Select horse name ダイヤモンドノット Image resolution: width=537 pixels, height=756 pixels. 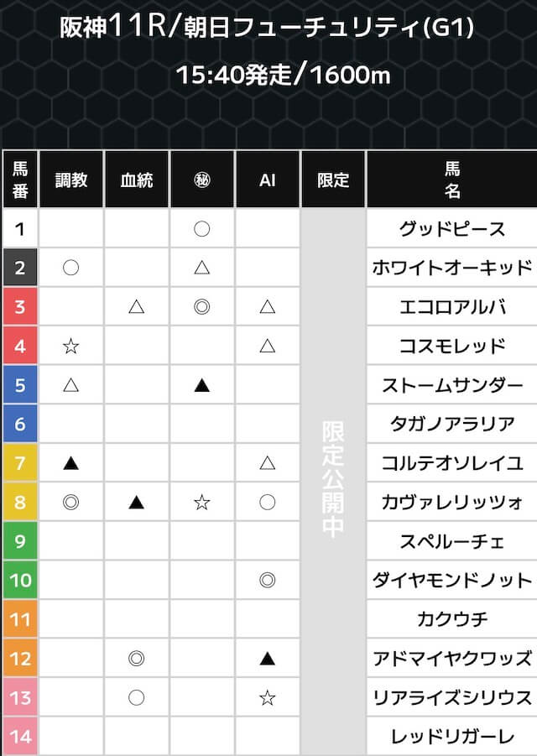pyautogui.click(x=452, y=580)
